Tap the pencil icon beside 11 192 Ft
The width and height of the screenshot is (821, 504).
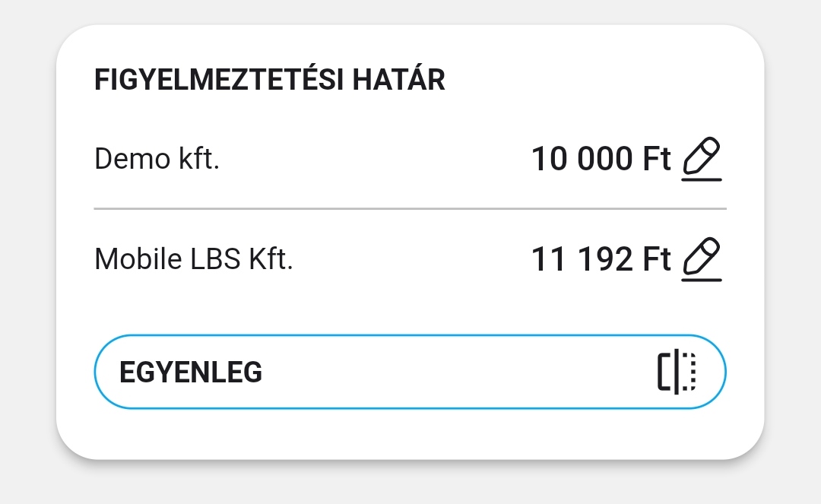click(x=701, y=259)
